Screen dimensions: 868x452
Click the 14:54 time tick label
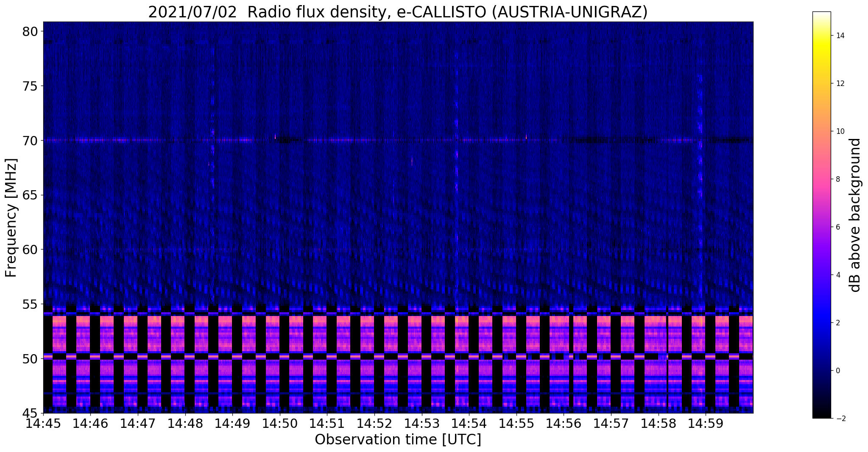469,424
